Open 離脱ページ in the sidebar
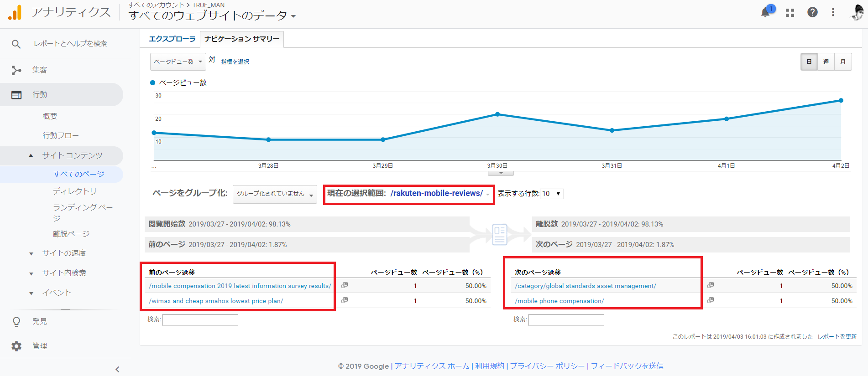 pyautogui.click(x=71, y=234)
